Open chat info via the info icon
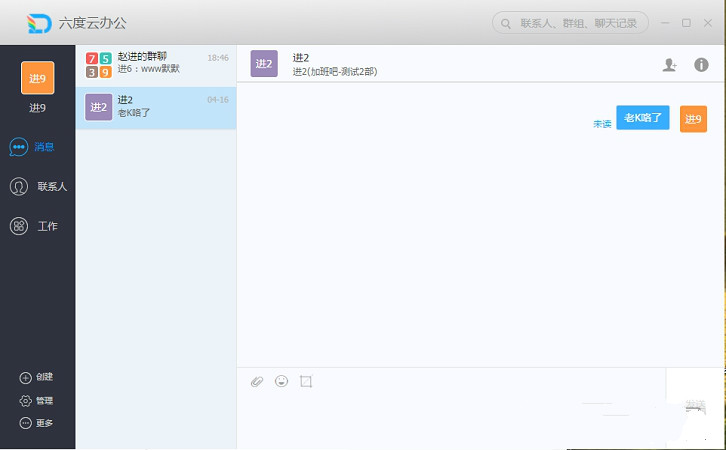The height and width of the screenshot is (450, 726). tap(701, 65)
